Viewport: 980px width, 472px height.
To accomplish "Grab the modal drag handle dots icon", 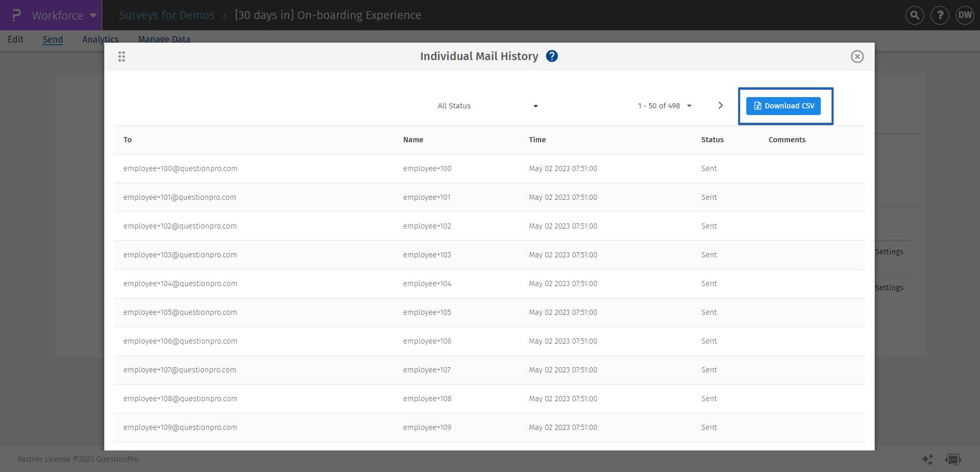I will pos(122,56).
